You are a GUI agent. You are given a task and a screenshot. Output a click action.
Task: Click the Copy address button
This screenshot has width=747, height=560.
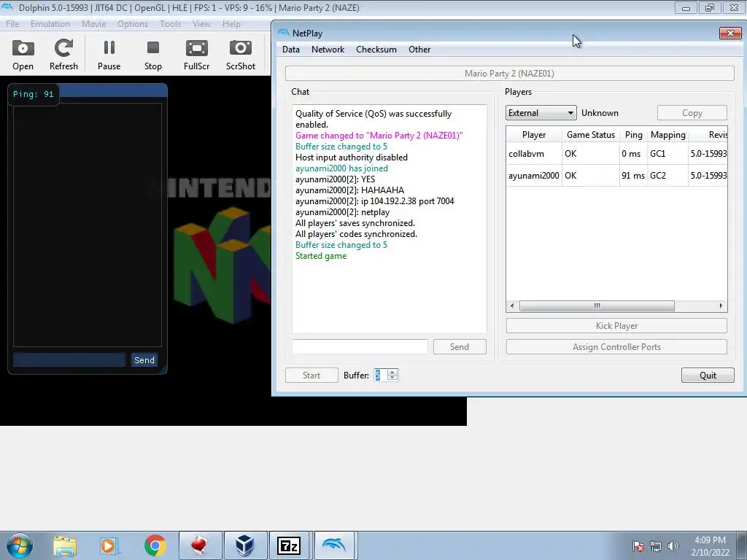(x=692, y=113)
